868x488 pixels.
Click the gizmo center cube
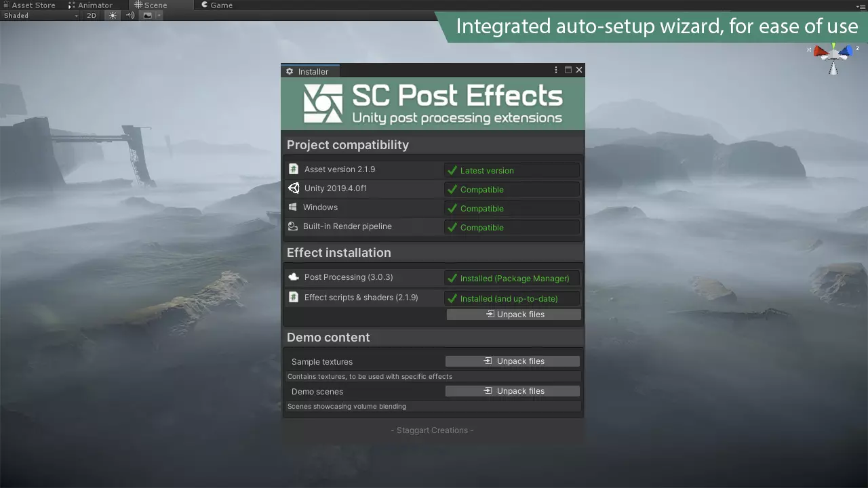[833, 54]
